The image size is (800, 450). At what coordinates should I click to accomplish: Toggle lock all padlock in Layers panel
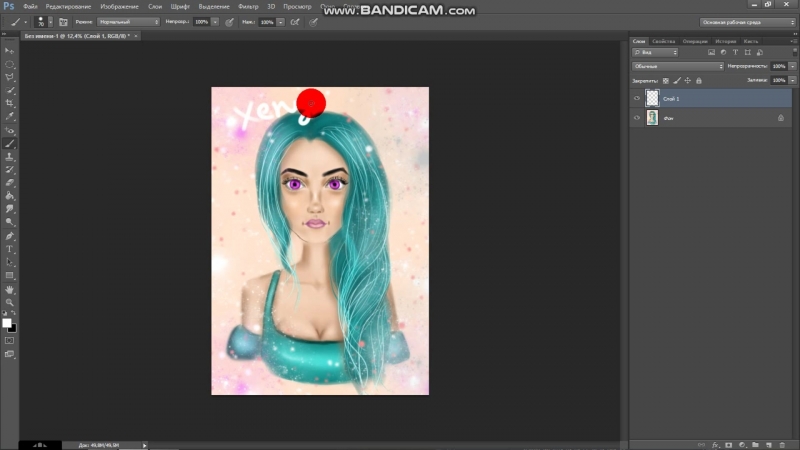pyautogui.click(x=699, y=81)
